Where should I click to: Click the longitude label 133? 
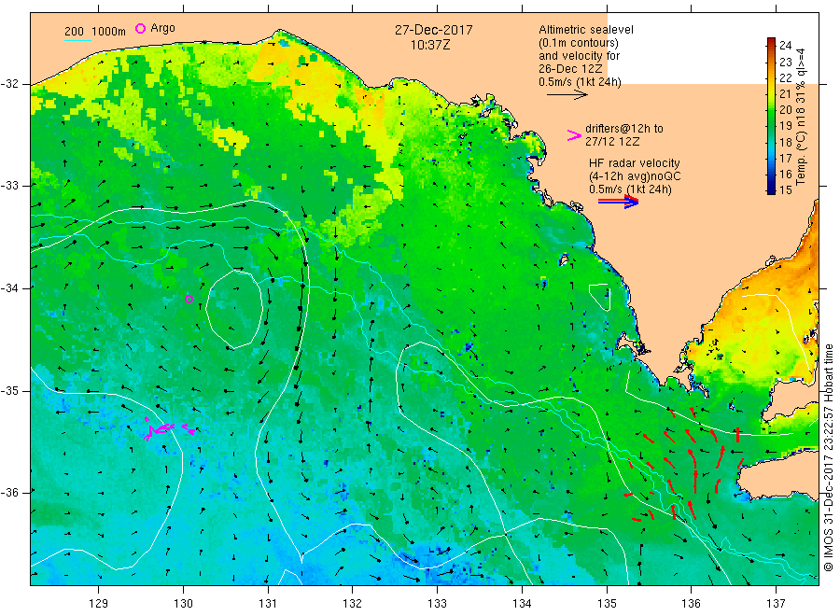[x=437, y=604]
